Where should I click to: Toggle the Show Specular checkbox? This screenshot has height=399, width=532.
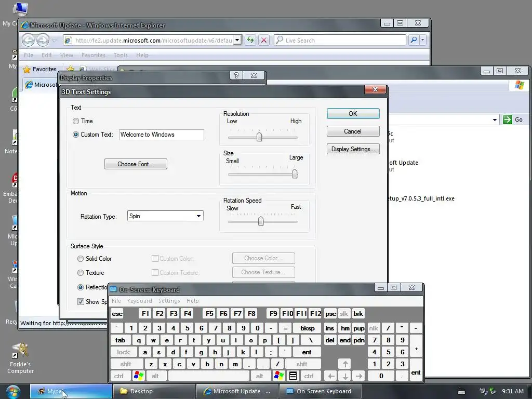(x=81, y=302)
